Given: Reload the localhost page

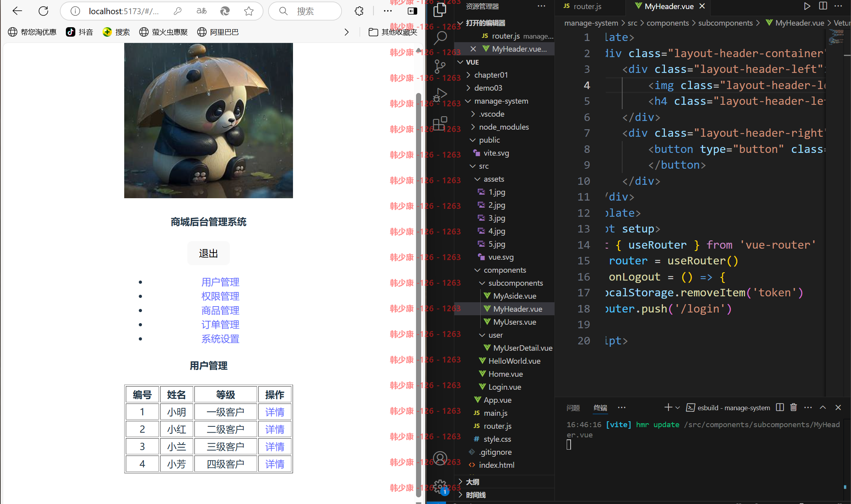Looking at the screenshot, I should pos(43,11).
